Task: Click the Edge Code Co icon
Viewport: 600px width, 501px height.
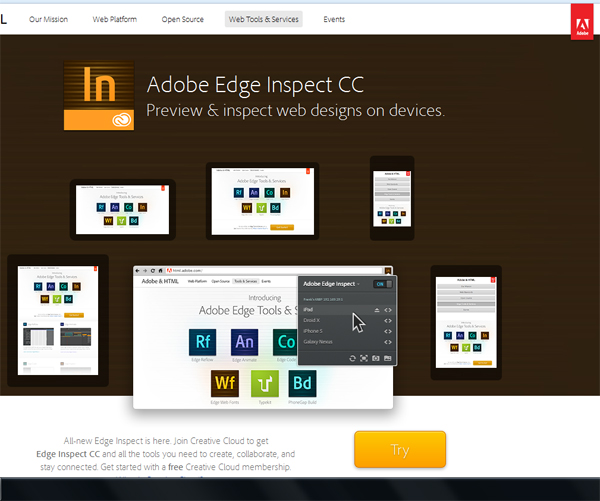Action: [x=285, y=342]
